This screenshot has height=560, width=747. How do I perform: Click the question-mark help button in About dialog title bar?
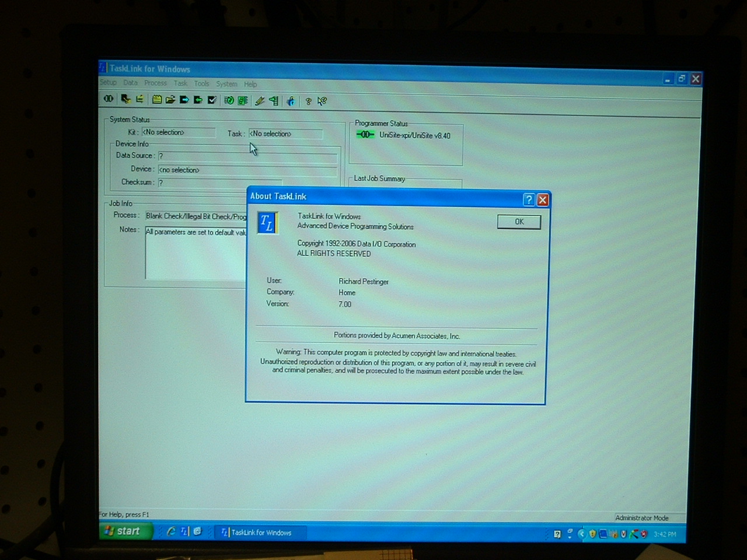tap(529, 200)
